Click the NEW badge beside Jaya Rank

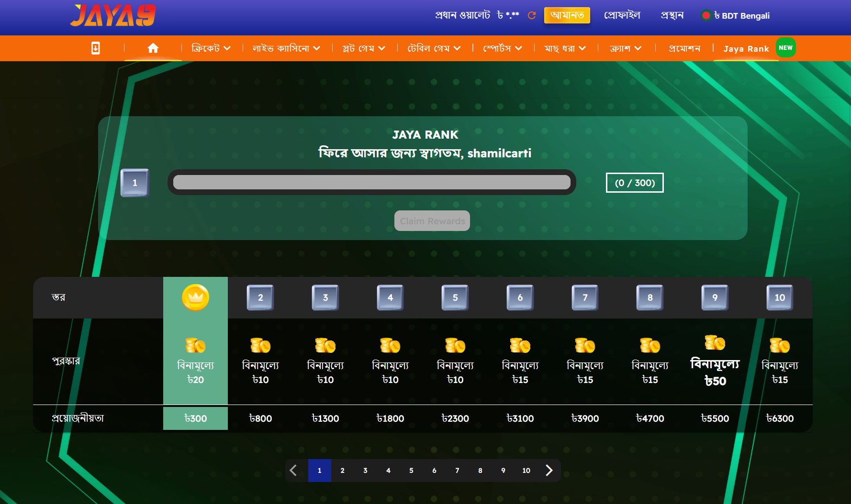click(785, 47)
